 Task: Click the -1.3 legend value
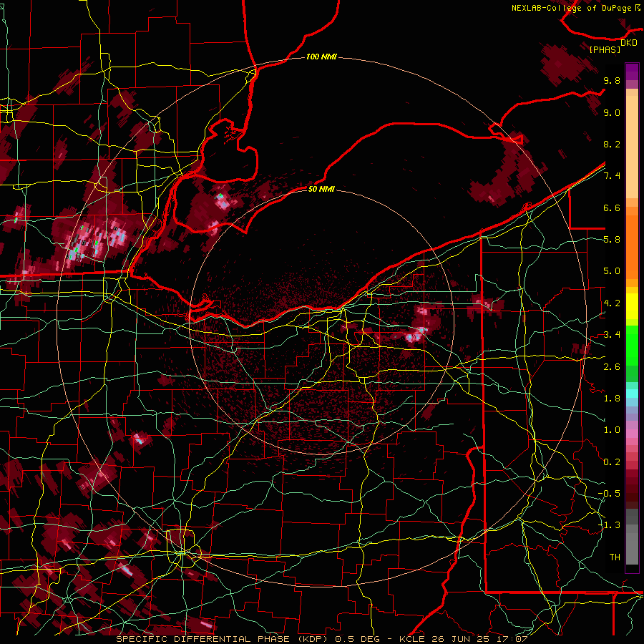coord(610,525)
